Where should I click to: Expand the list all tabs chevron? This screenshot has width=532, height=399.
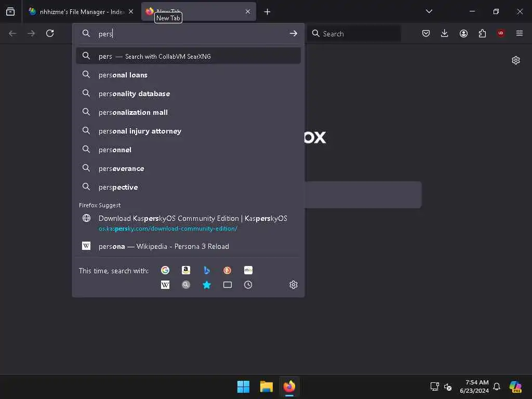coord(429,11)
